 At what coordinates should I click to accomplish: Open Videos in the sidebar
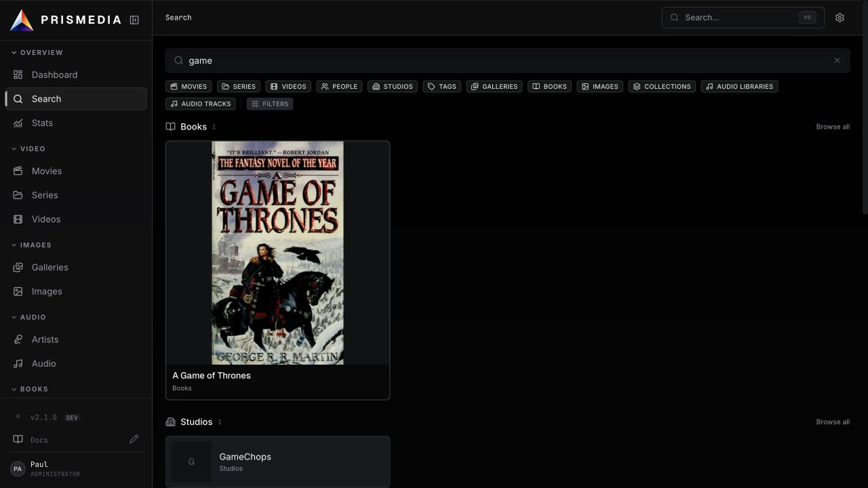[76, 219]
